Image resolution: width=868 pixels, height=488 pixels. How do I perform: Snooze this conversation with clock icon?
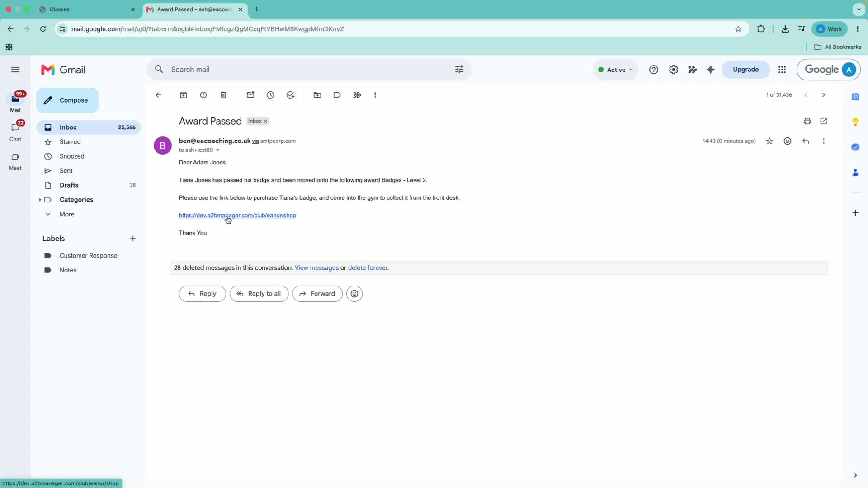click(270, 95)
